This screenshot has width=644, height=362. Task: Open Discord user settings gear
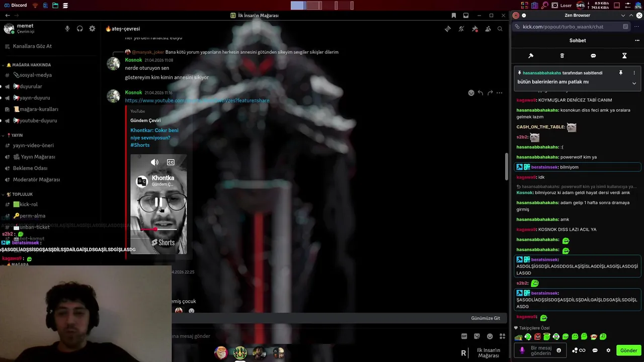click(x=92, y=29)
